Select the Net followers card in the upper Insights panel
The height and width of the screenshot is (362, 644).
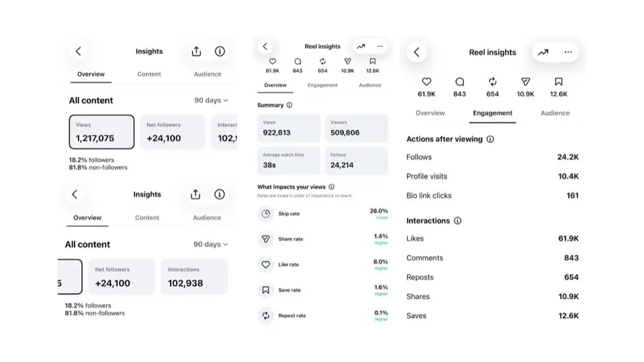(x=173, y=132)
